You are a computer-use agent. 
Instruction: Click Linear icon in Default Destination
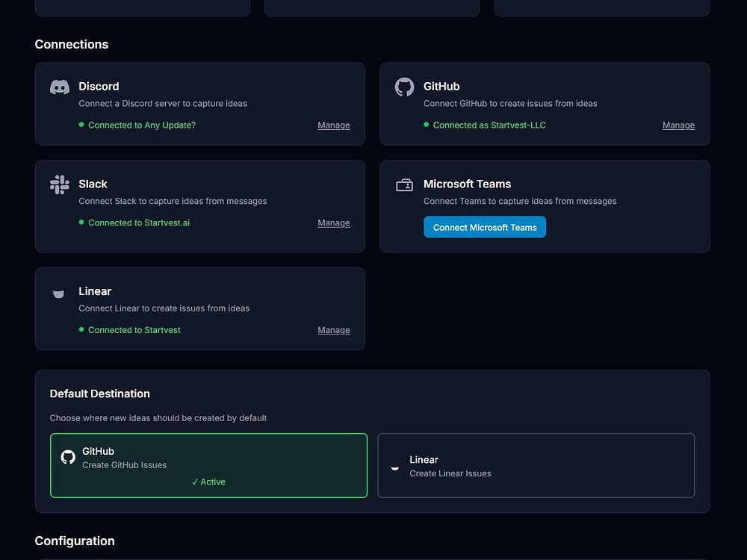click(x=395, y=467)
